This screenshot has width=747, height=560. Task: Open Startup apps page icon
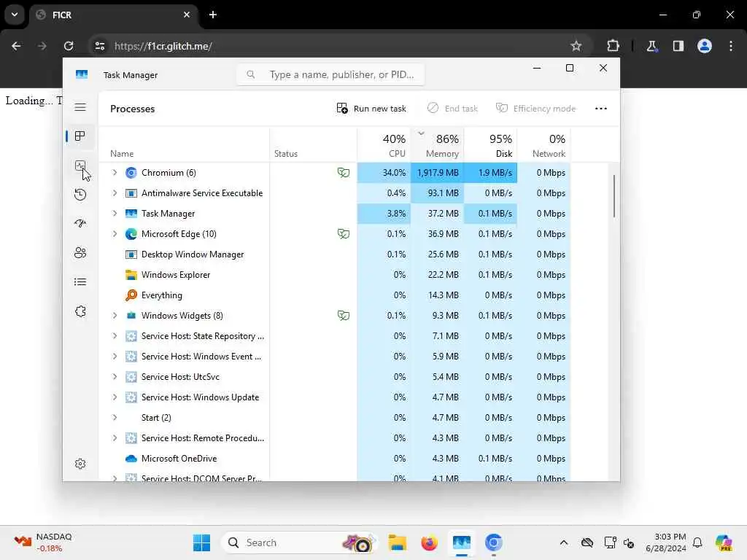tap(80, 223)
